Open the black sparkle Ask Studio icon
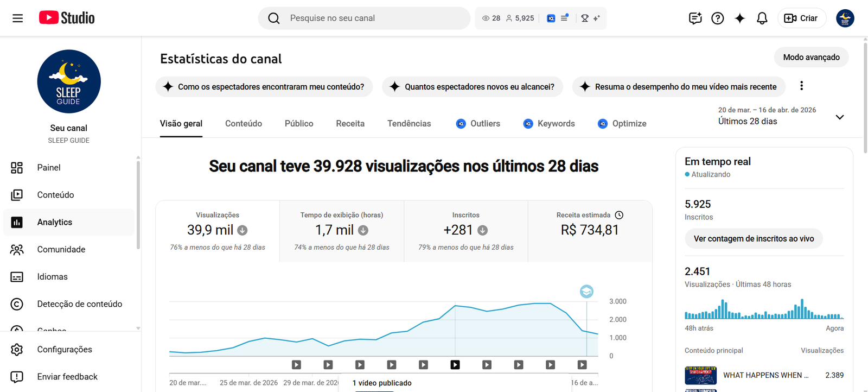 click(740, 18)
